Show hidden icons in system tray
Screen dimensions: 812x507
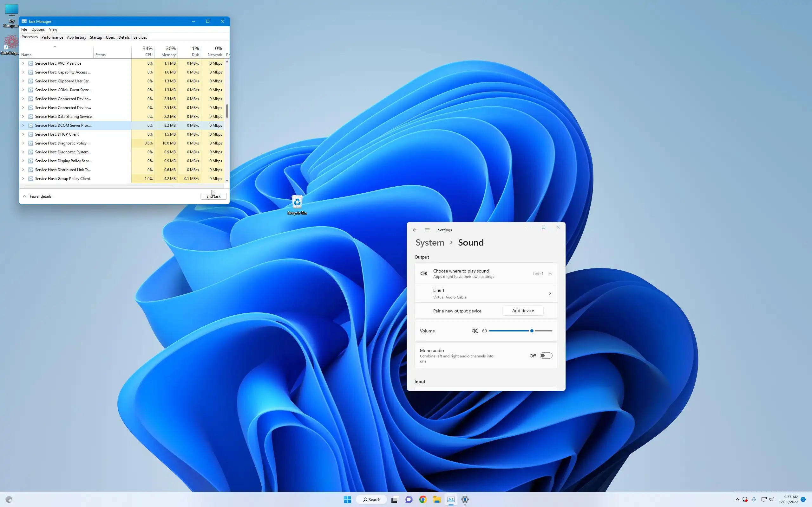click(x=737, y=499)
